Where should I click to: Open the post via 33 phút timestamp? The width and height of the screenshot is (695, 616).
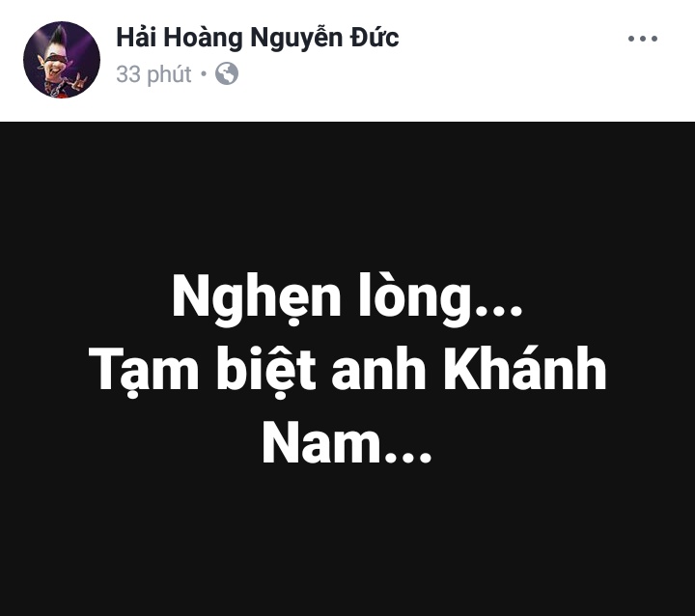pyautogui.click(x=153, y=74)
